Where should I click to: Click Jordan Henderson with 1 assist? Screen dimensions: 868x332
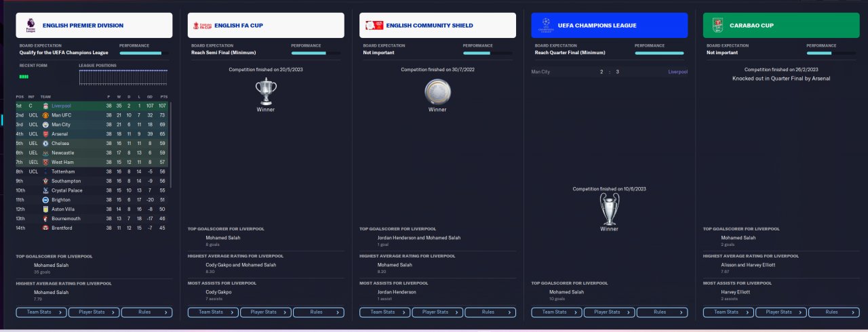point(397,292)
